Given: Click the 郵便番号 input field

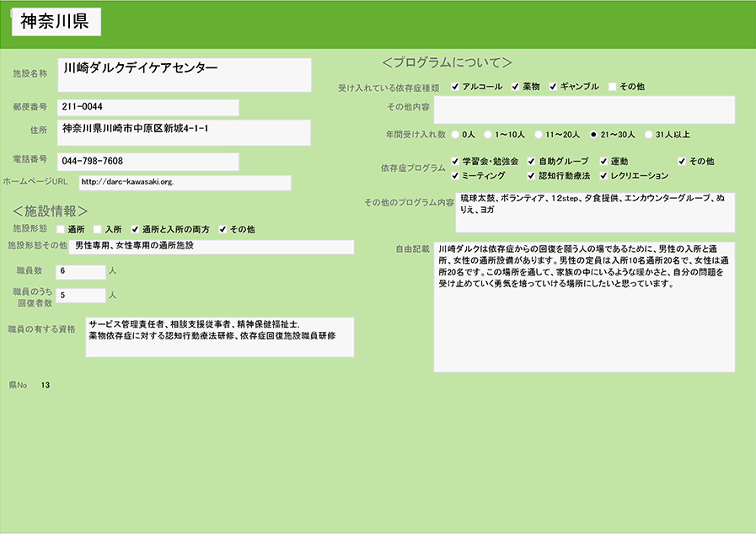Looking at the screenshot, I should (148, 108).
